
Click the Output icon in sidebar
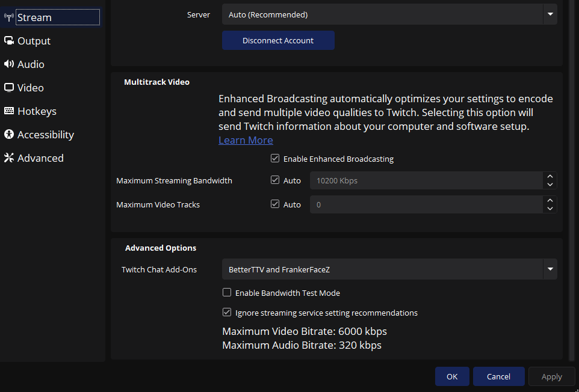coord(9,40)
